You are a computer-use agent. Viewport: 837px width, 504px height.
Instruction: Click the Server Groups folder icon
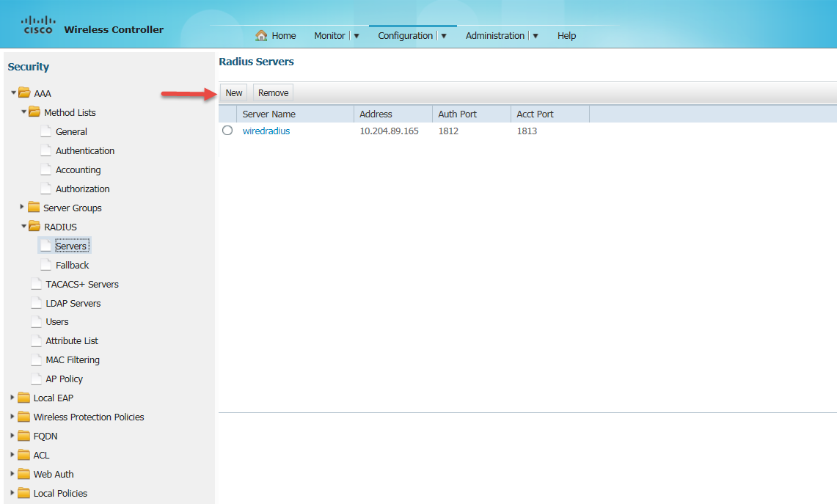pyautogui.click(x=34, y=207)
